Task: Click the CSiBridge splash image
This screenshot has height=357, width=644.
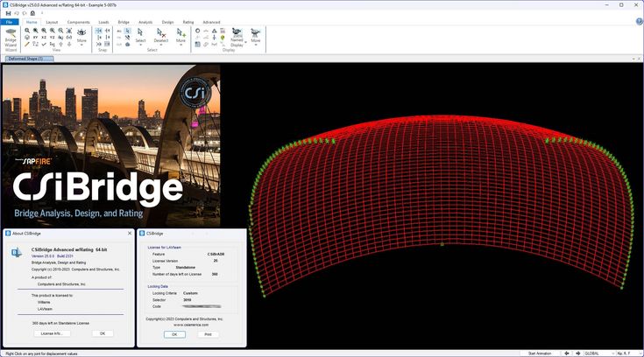Action: point(111,146)
